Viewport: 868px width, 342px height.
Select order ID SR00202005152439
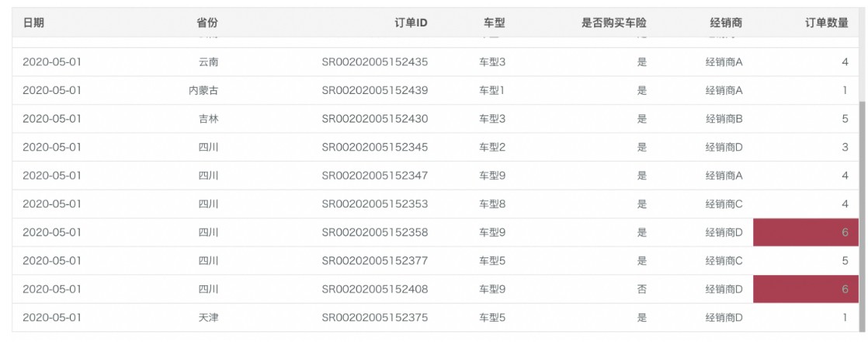coord(375,90)
